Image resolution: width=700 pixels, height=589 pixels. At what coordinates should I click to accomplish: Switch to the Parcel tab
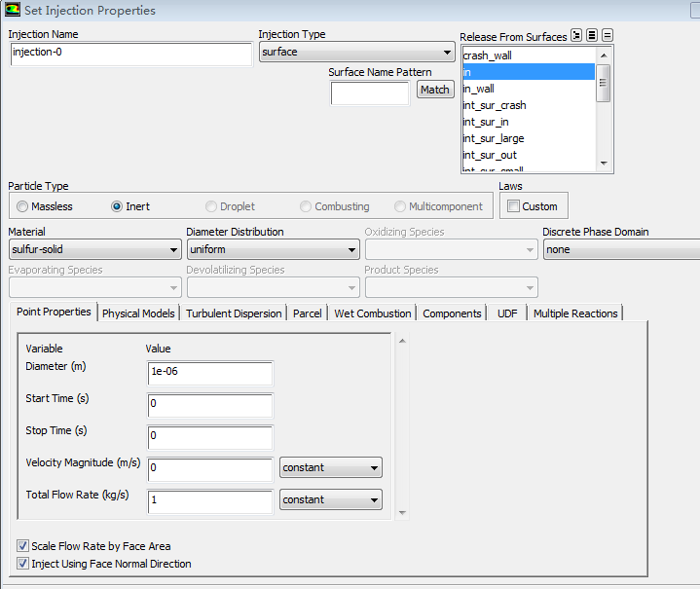[x=307, y=313]
